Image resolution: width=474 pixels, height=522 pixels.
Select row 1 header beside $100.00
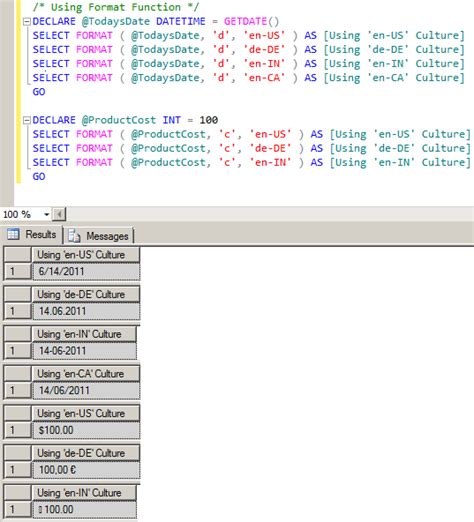tap(18, 430)
